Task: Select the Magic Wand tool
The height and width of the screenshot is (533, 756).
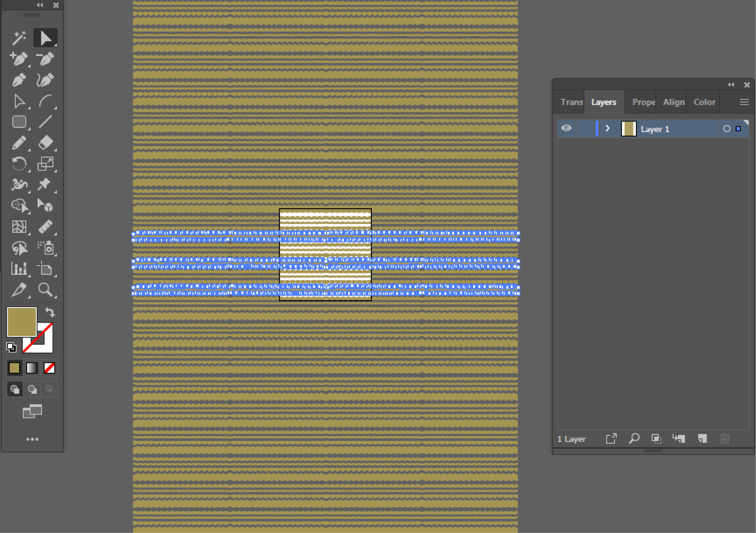Action: click(x=19, y=38)
